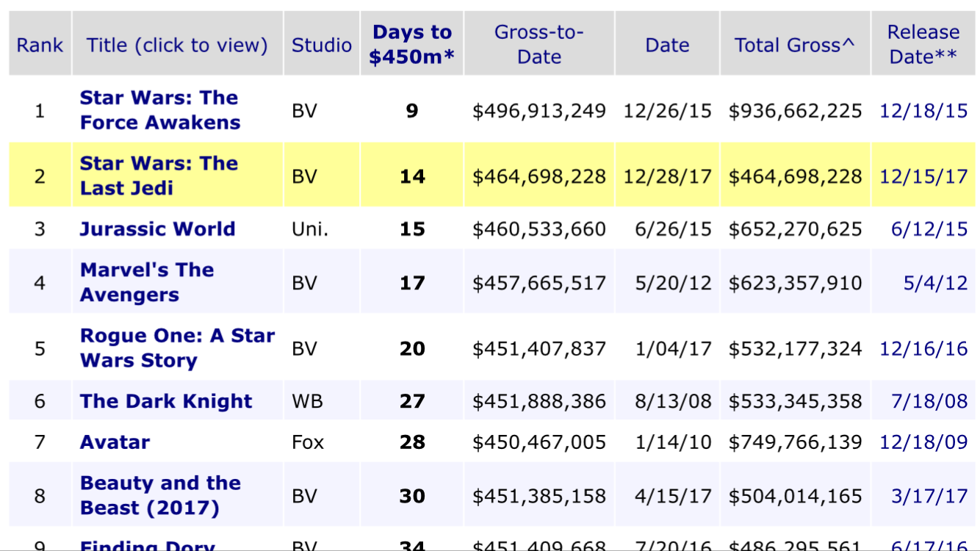The image size is (980, 551).
Task: Click the Date column header
Action: tap(667, 45)
